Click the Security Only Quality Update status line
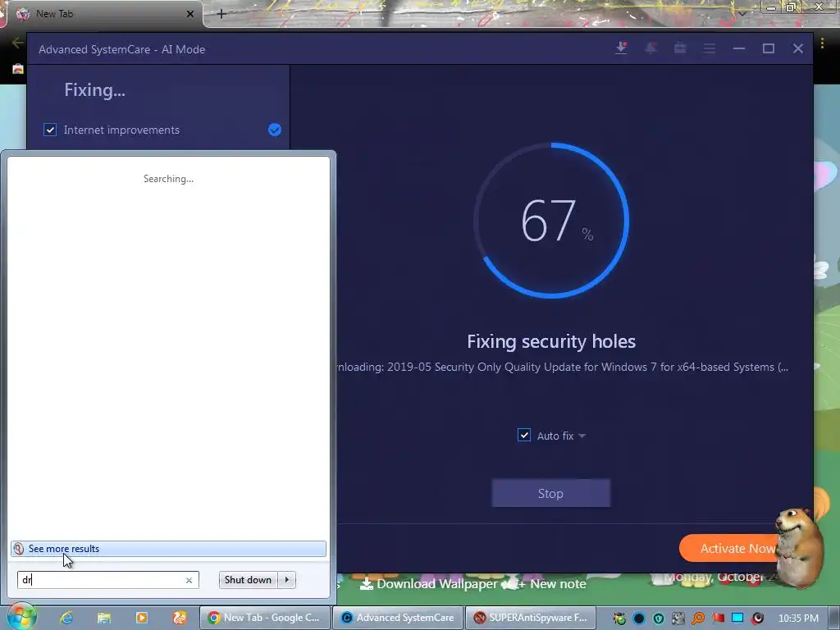Viewport: 840px width, 630px height. [563, 367]
